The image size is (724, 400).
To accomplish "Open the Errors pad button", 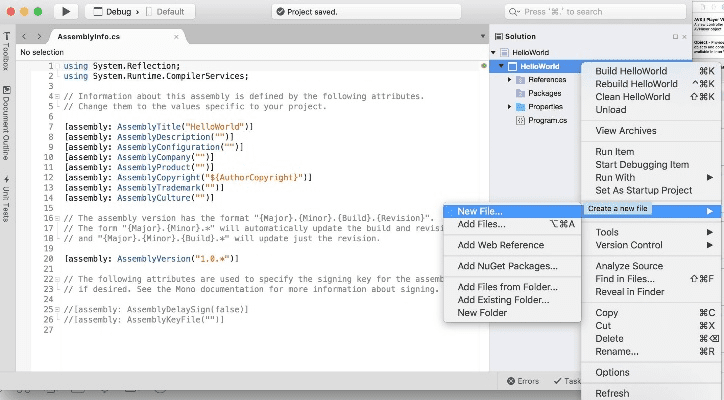I will [x=522, y=381].
